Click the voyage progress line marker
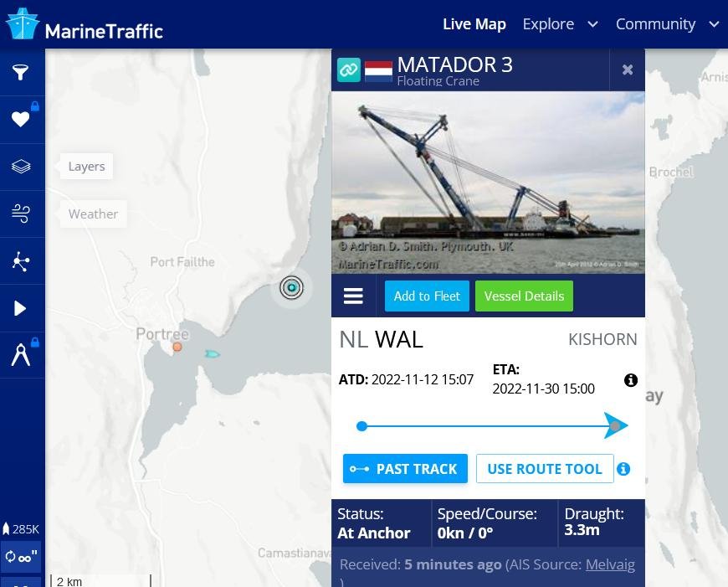This screenshot has width=728, height=587. click(x=615, y=425)
